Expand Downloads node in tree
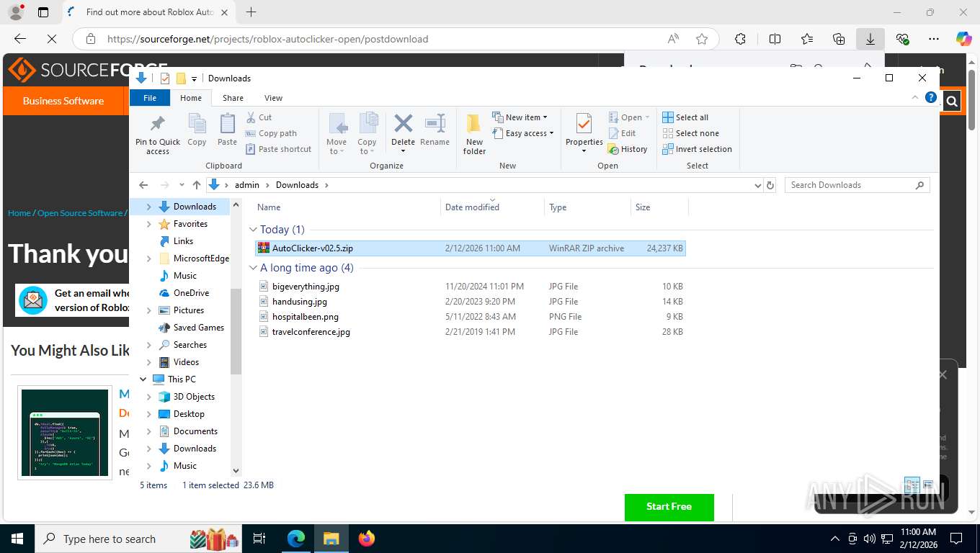 [x=149, y=207]
